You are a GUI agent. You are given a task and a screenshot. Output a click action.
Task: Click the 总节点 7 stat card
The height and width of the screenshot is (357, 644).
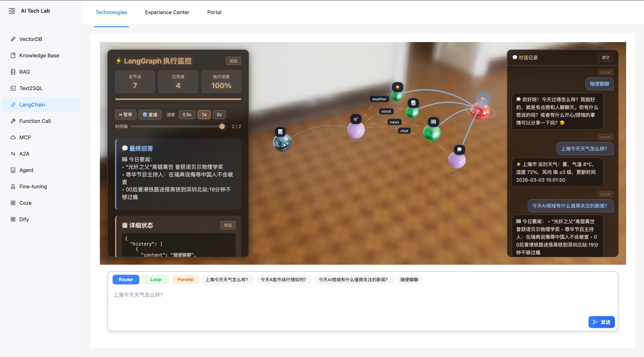[x=135, y=82]
